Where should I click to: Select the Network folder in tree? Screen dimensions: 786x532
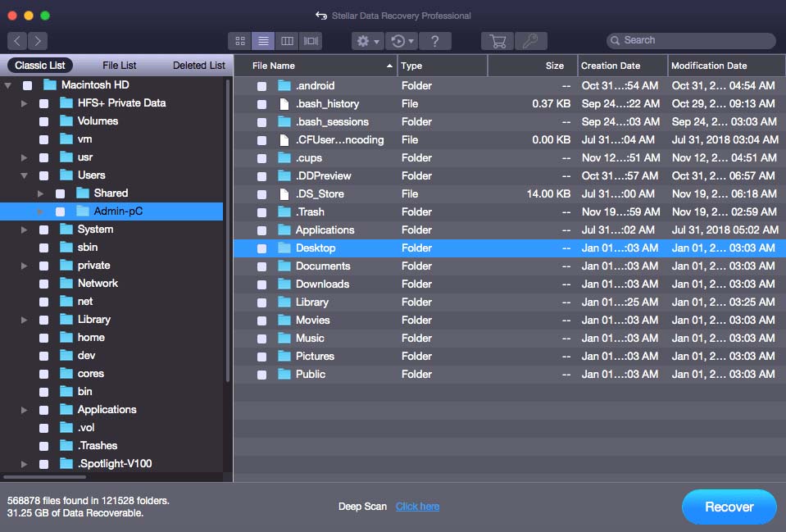98,284
